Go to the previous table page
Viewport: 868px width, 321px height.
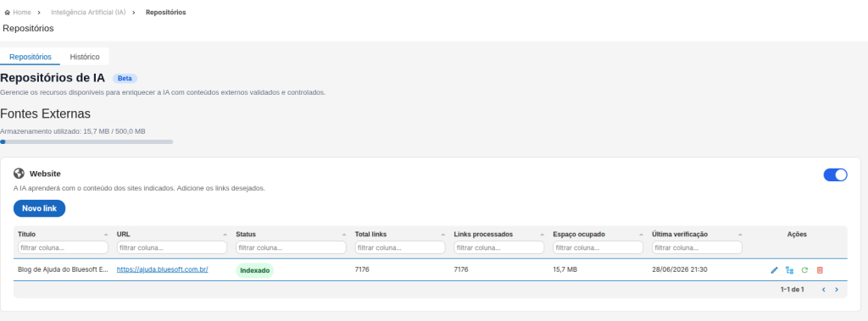pos(823,290)
